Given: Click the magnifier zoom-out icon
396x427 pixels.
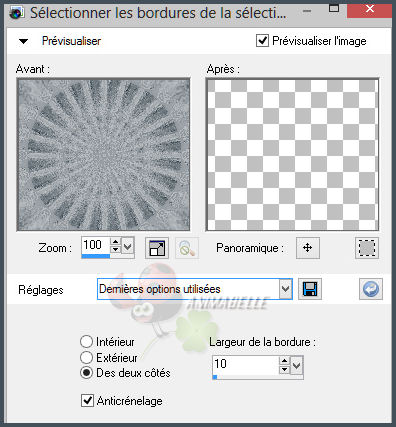Looking at the screenshot, I should 187,248.
